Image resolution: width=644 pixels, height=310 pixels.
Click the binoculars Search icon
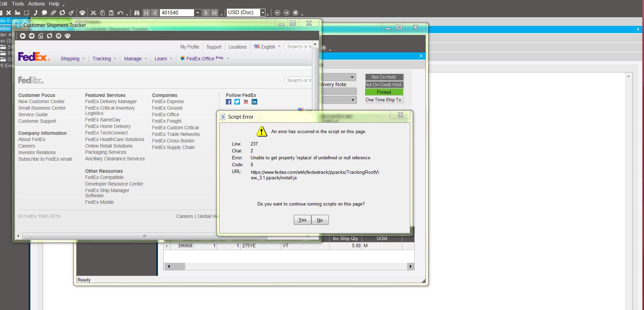[137, 13]
